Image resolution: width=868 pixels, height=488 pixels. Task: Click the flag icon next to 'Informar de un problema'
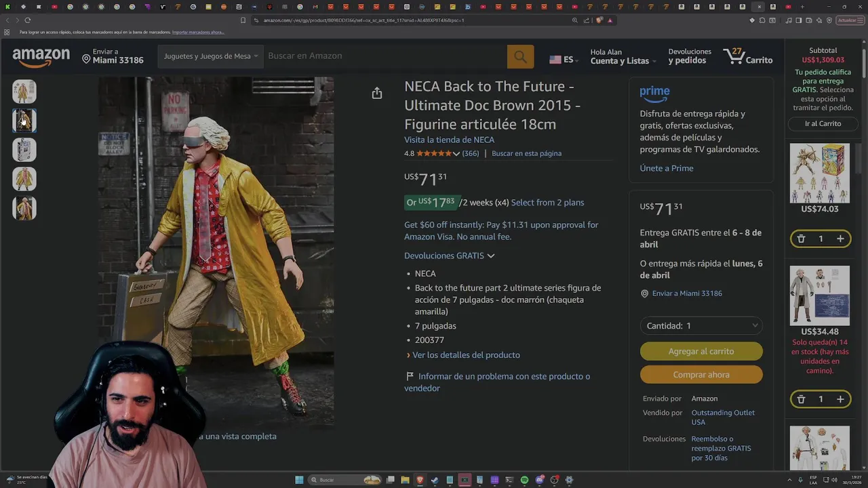tap(410, 376)
